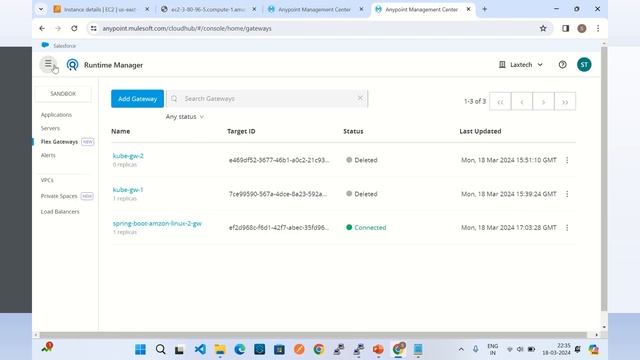The width and height of the screenshot is (640, 360).
Task: Click the Target ID starting with ef2d968c
Action: (x=279, y=227)
